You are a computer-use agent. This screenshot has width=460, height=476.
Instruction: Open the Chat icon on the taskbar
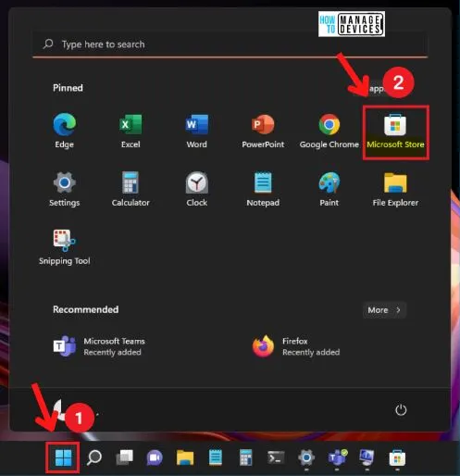coord(155,457)
